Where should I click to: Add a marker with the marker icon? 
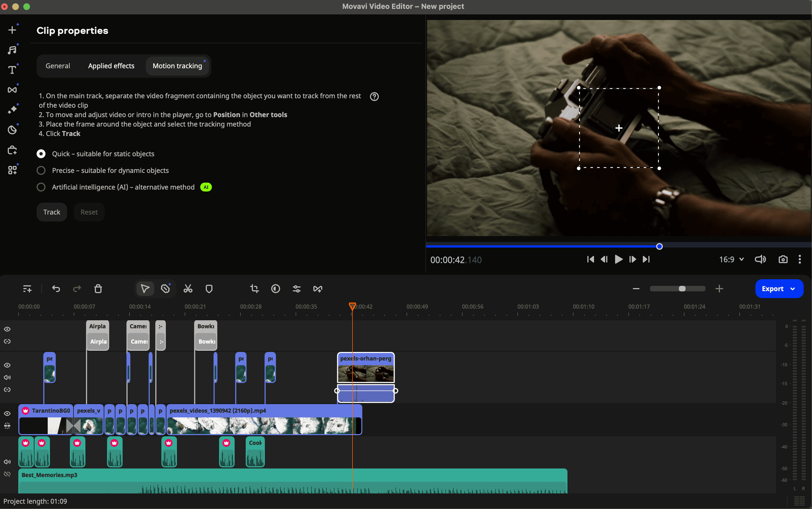(x=209, y=289)
